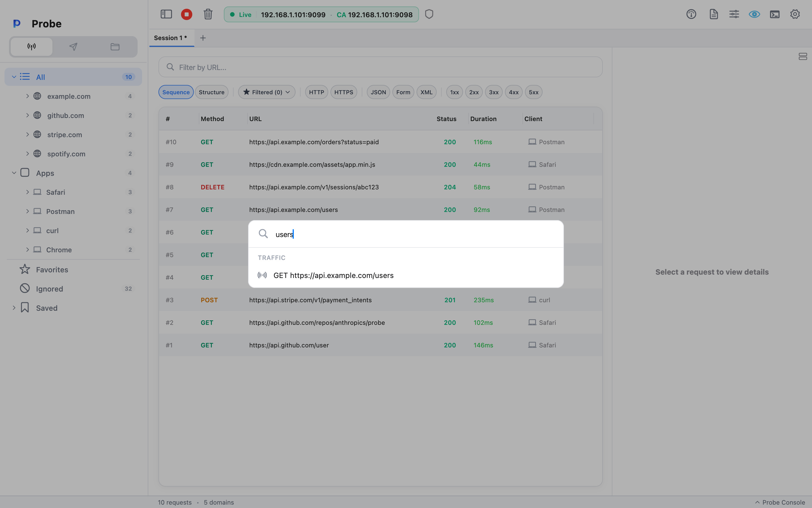Toggle the 4xx status filter
Screen dimensions: 812x508
(514, 92)
